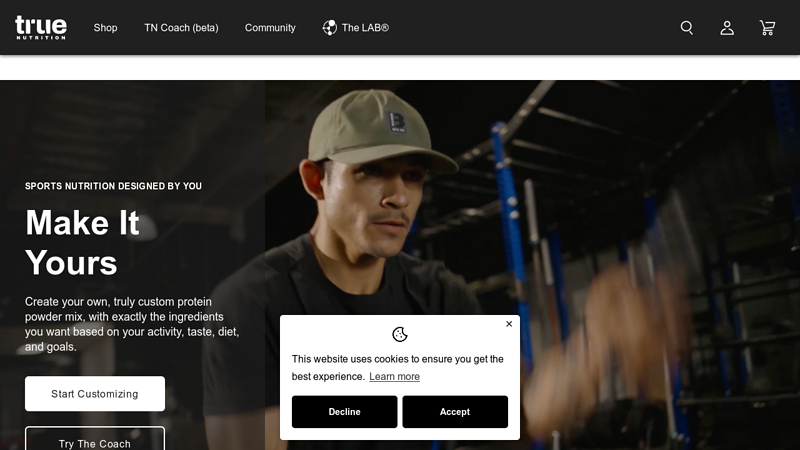Go to TN Coach (beta)

(x=181, y=28)
